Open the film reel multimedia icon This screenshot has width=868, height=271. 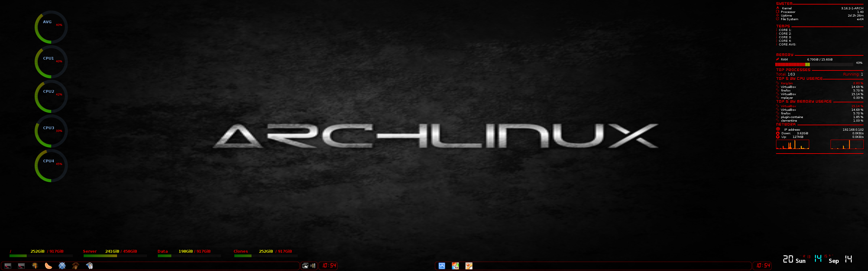[89, 266]
